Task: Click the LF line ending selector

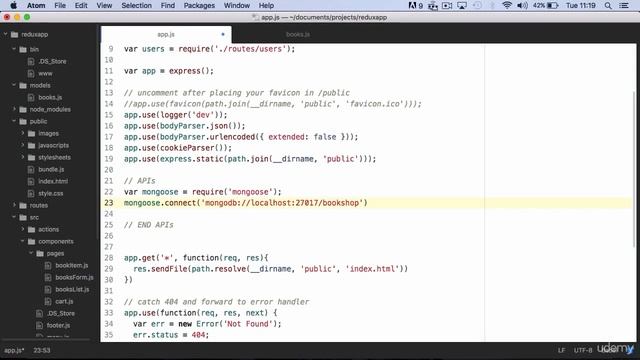Action: (562, 350)
